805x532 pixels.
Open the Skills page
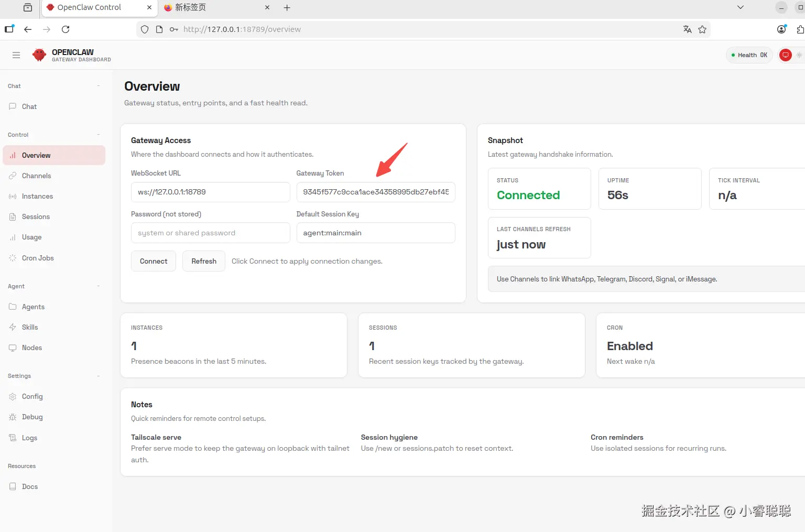[x=54, y=327]
